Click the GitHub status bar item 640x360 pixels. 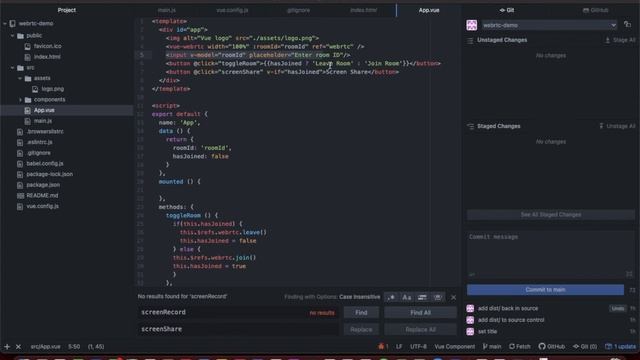[551, 347]
